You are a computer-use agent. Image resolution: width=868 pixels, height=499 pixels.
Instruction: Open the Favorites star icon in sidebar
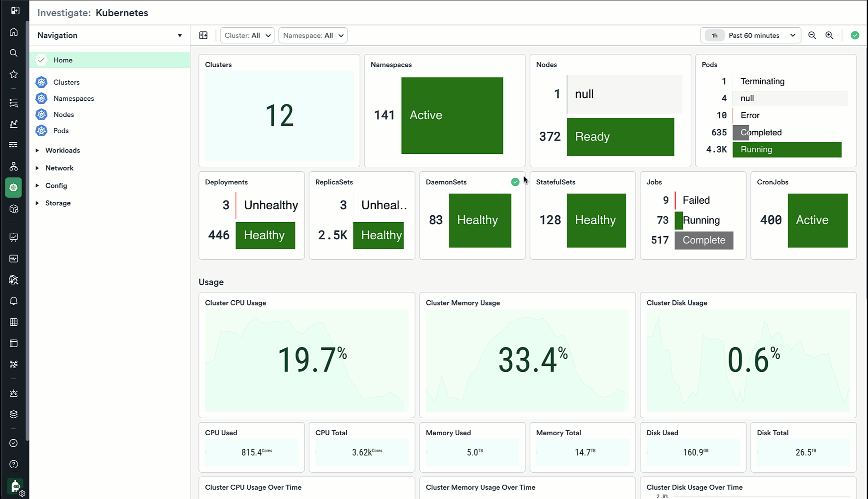(x=14, y=74)
